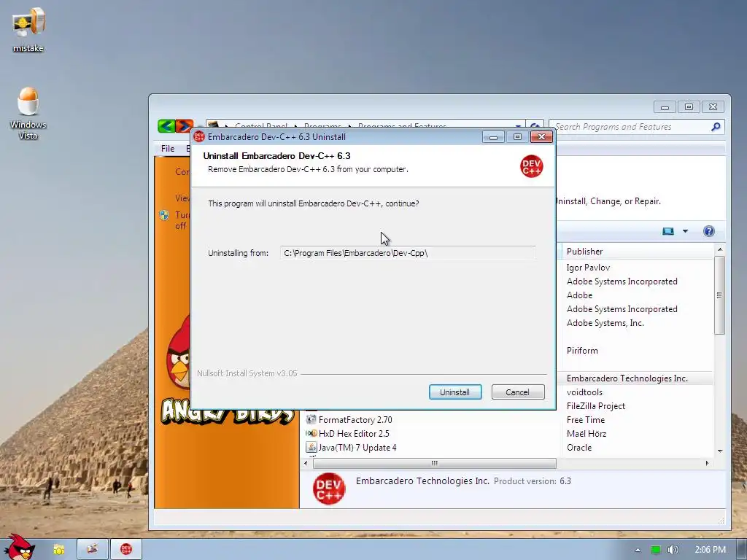Minimize the Dev-C++ Uninstall dialog
Screen dimensions: 747x560
click(x=494, y=137)
